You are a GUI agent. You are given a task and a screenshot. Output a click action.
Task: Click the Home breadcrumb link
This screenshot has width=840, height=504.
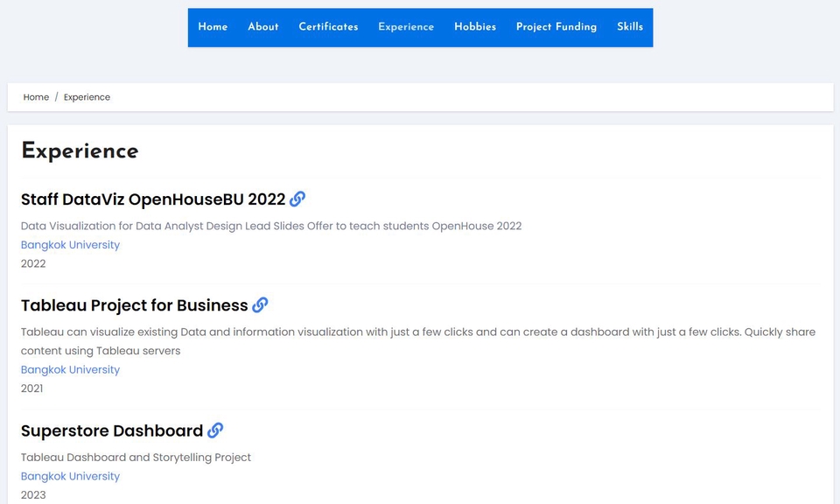pyautogui.click(x=36, y=97)
